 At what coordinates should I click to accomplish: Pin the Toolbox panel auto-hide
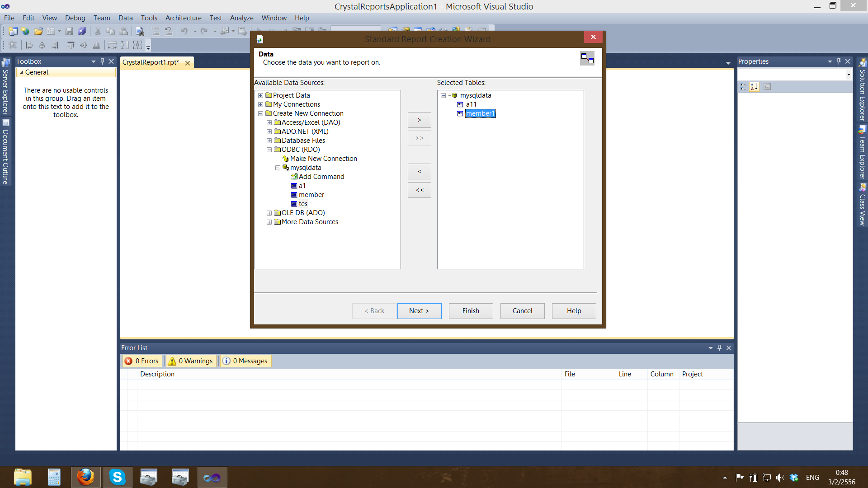(102, 61)
